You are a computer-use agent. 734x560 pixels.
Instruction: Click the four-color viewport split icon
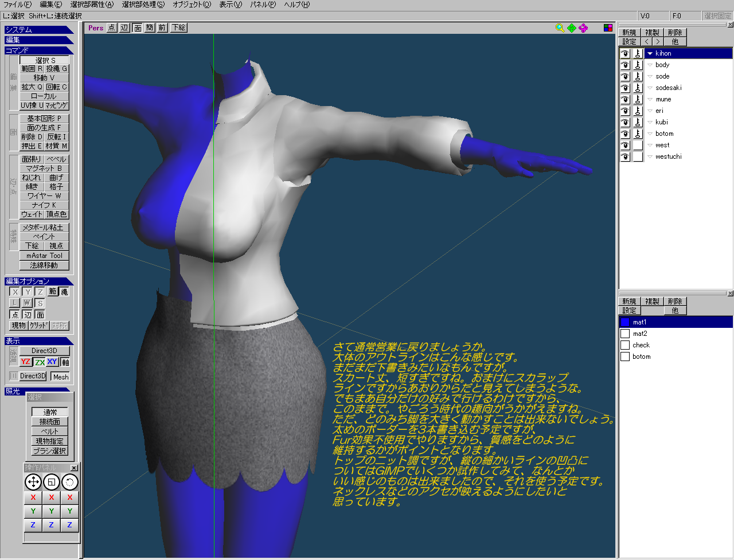click(x=608, y=28)
